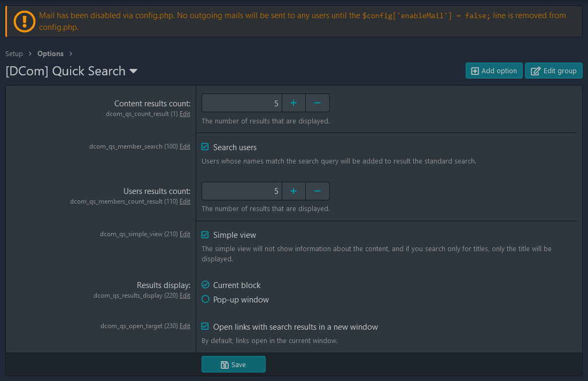Navigate to Setup in the breadcrumb
The height and width of the screenshot is (381, 588).
[x=13, y=53]
